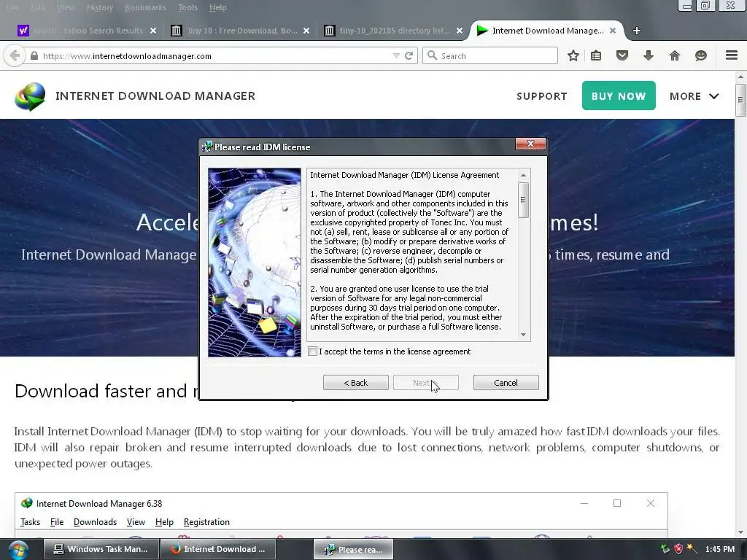
Task: Go back using Firefox back arrow
Action: pyautogui.click(x=15, y=55)
